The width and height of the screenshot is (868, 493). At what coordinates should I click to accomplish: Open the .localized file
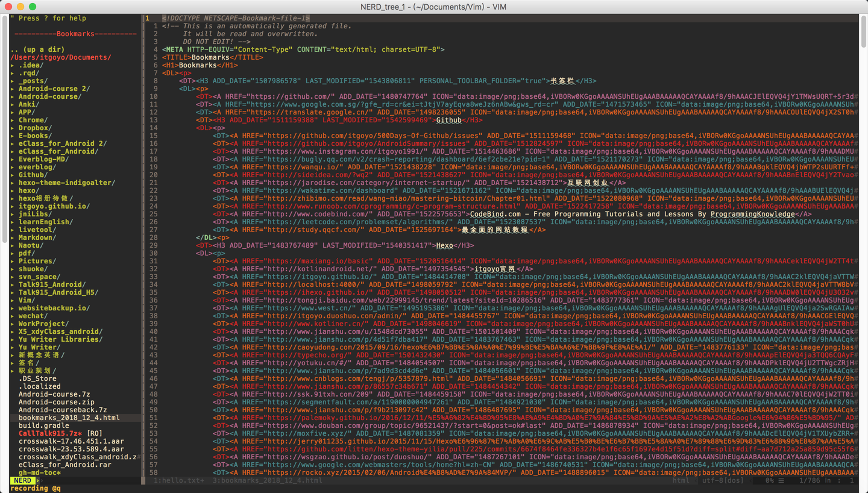[x=39, y=386]
